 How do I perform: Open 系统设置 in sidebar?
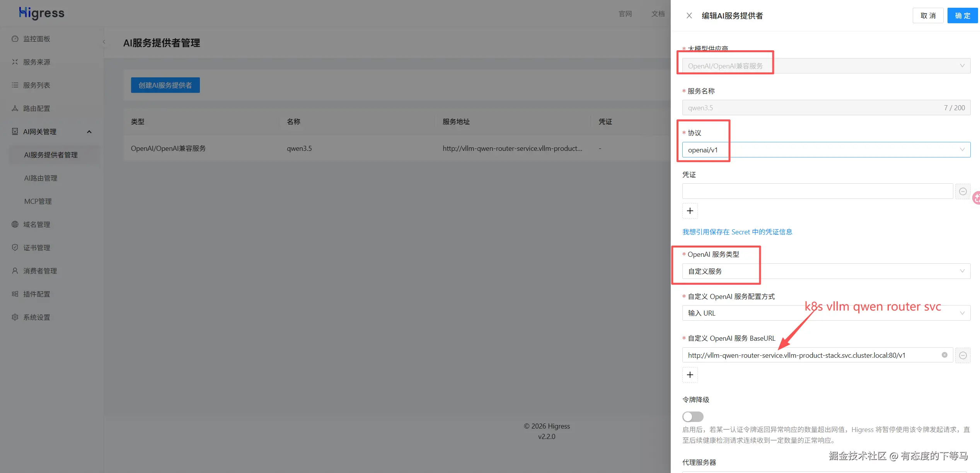pyautogui.click(x=36, y=317)
